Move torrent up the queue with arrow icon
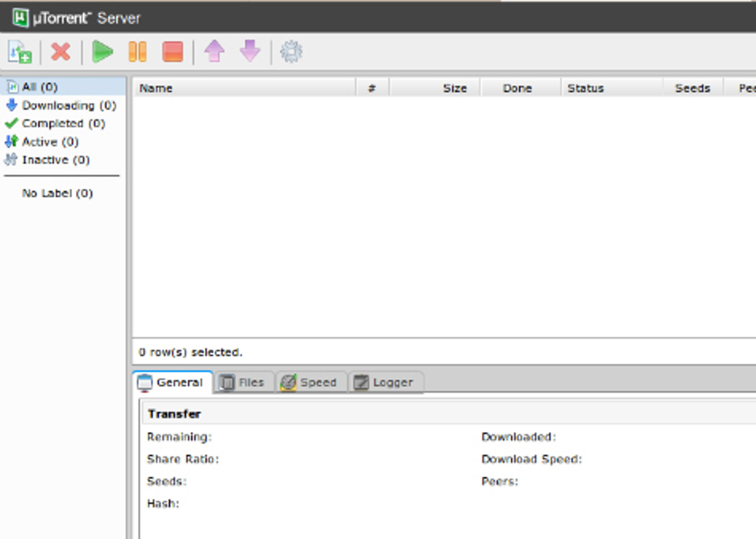 click(214, 51)
